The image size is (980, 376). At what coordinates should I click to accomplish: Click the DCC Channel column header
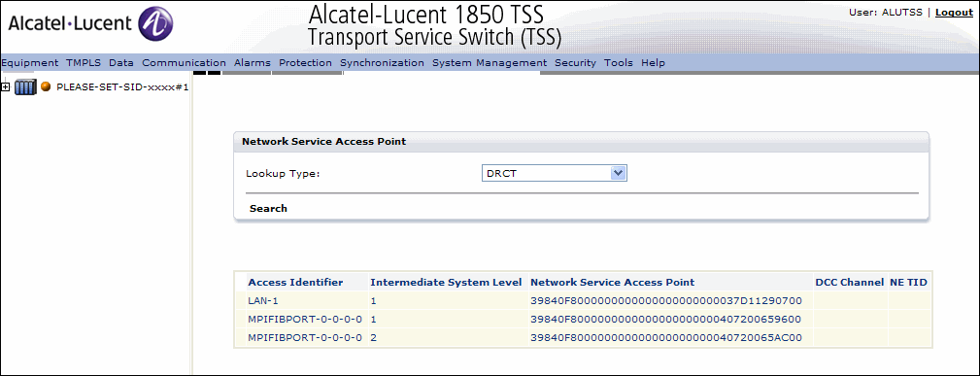[850, 282]
